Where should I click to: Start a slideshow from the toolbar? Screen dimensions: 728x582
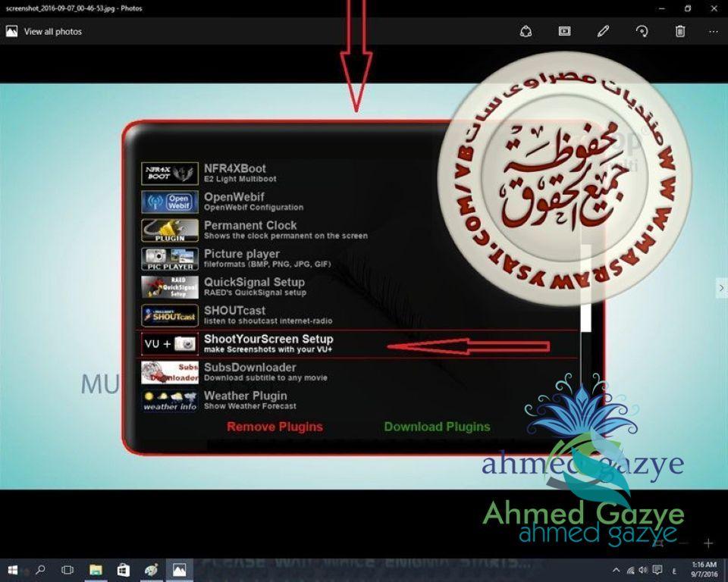(x=564, y=32)
